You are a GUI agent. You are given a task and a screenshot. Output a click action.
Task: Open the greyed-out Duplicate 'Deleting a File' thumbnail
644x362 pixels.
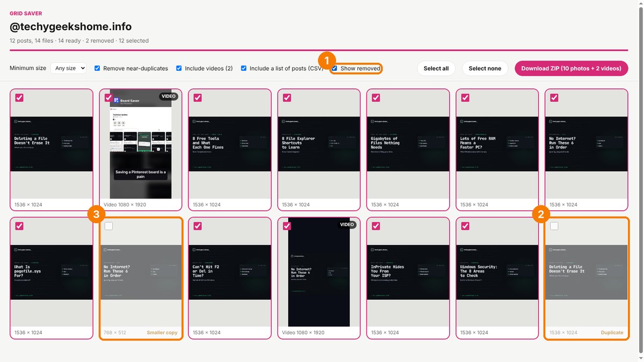point(586,272)
